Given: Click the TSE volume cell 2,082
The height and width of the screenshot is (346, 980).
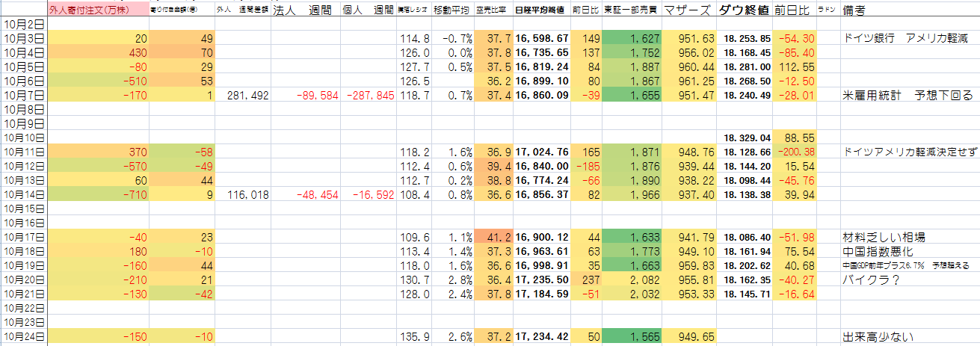Looking at the screenshot, I should pos(639,279).
